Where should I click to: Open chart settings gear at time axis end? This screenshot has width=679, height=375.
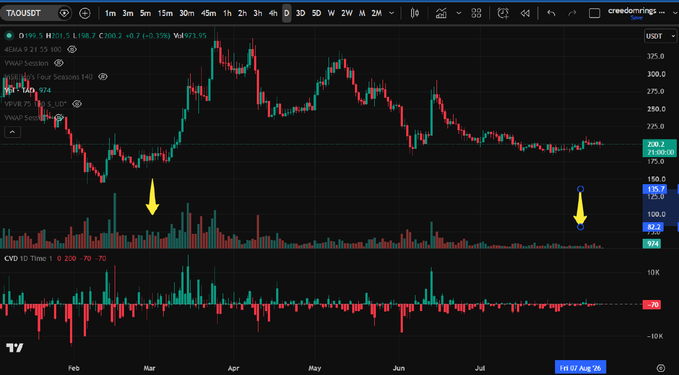click(661, 368)
